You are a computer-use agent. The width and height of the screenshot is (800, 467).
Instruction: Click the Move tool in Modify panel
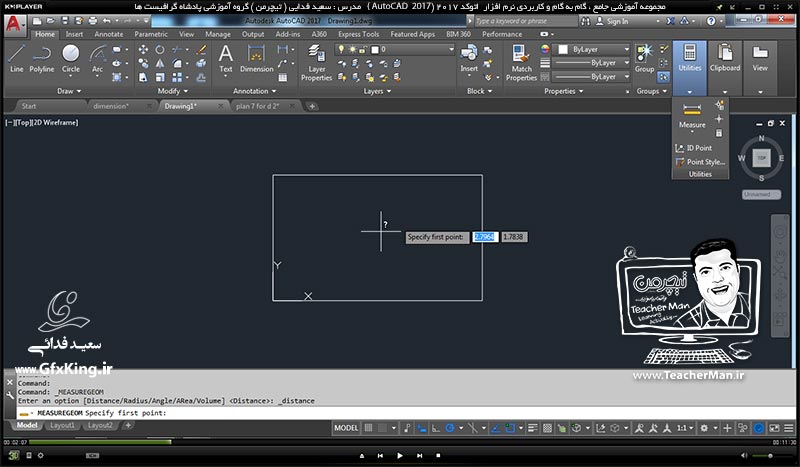pyautogui.click(x=143, y=50)
